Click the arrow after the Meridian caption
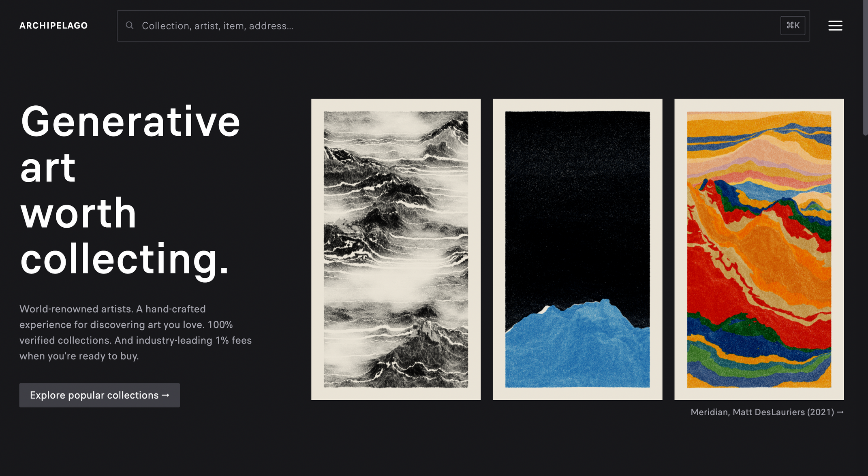868x476 pixels. (840, 412)
